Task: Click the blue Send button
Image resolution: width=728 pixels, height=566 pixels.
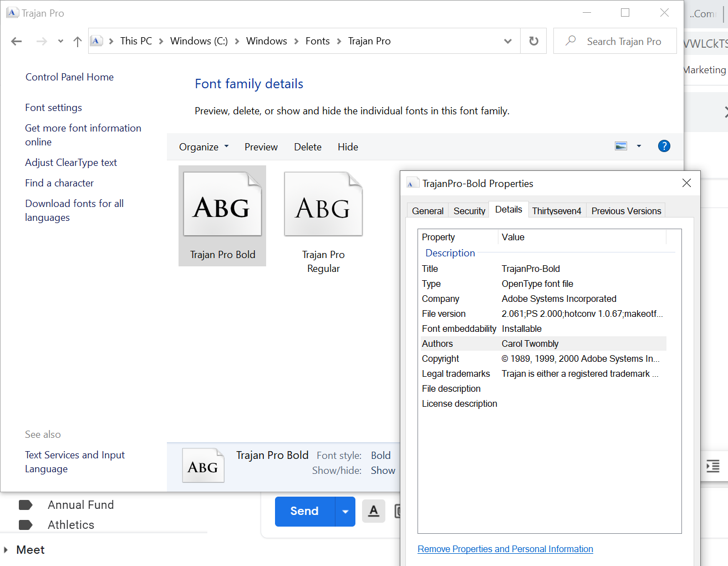Action: [x=304, y=511]
